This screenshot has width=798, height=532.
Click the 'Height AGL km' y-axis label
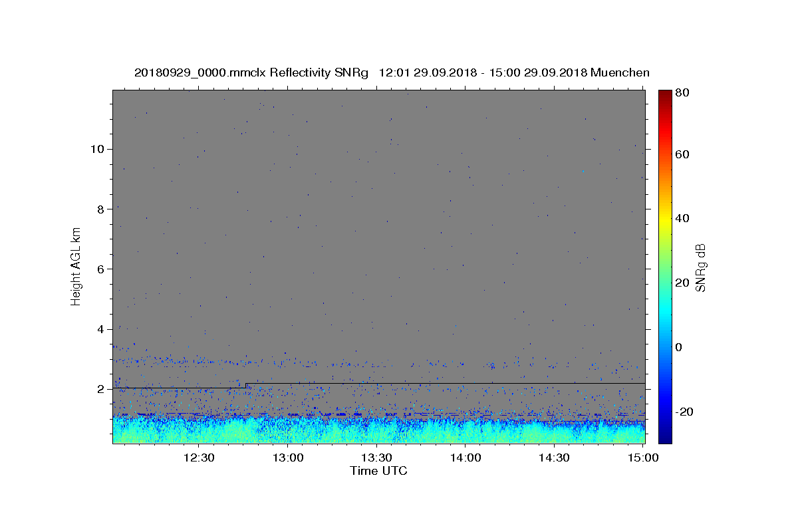76,266
